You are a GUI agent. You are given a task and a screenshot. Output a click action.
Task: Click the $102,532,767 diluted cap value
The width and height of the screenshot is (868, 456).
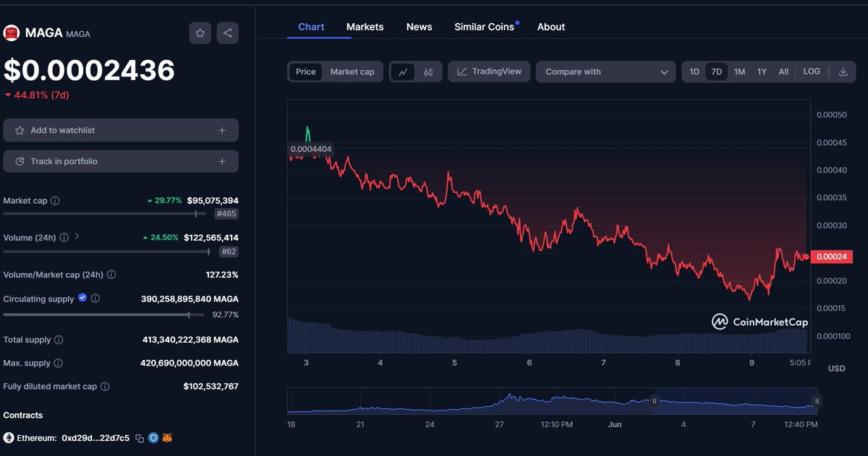tap(211, 387)
